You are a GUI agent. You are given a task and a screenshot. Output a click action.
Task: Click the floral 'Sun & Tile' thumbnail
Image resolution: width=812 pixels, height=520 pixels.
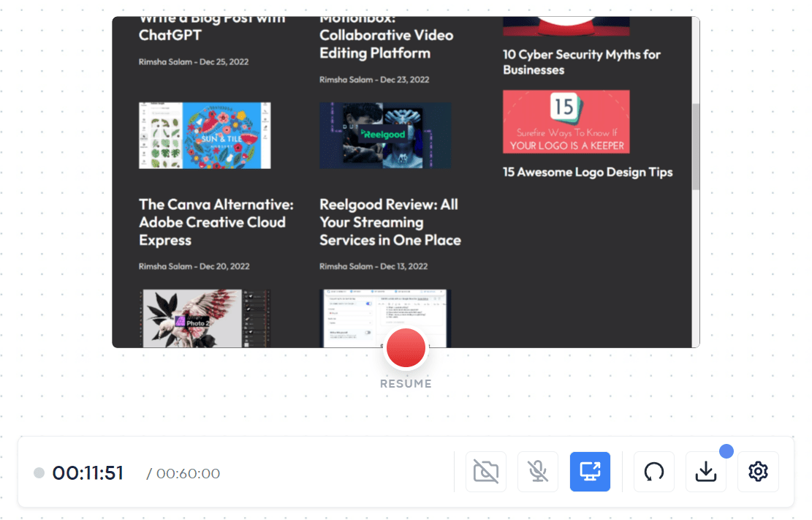204,135
